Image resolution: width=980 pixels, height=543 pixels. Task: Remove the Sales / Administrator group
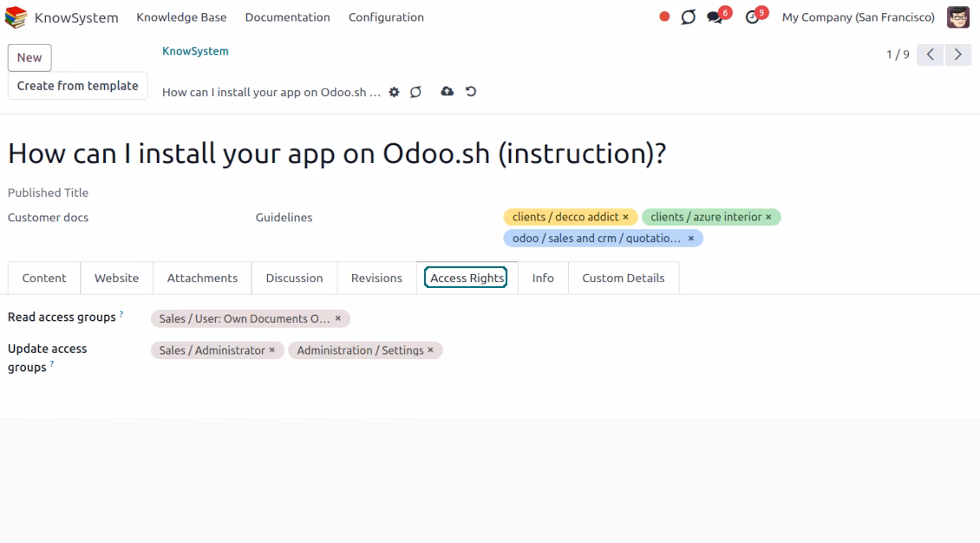point(271,350)
